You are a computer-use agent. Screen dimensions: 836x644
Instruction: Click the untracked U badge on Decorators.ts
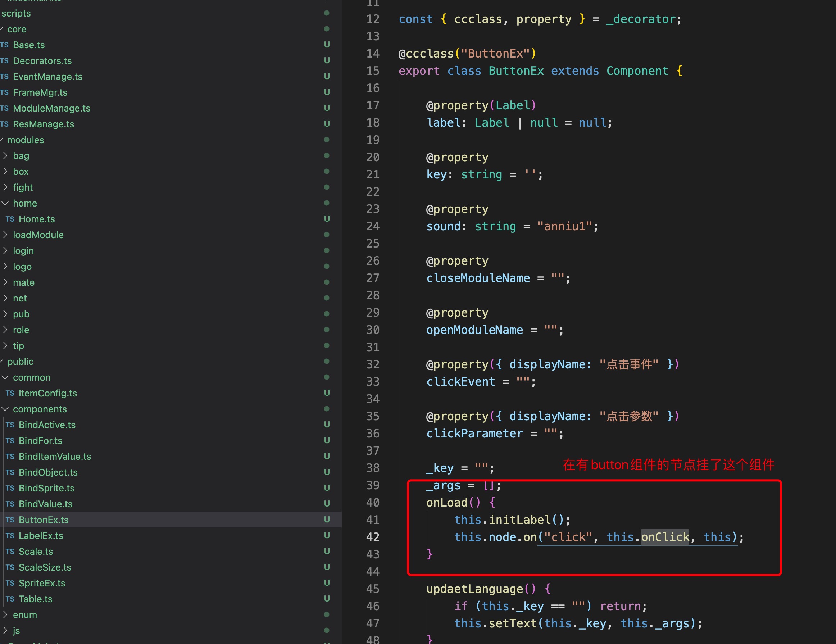coord(327,60)
